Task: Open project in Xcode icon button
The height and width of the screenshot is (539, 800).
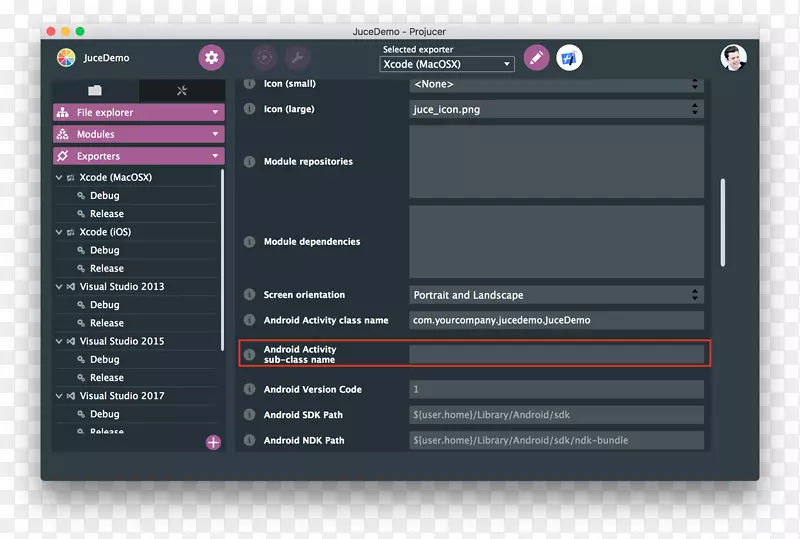Action: (x=569, y=58)
